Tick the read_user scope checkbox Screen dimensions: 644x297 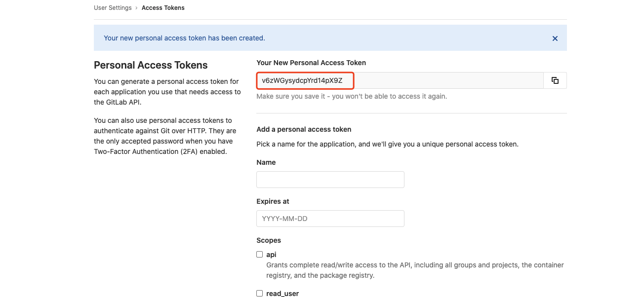coord(259,294)
